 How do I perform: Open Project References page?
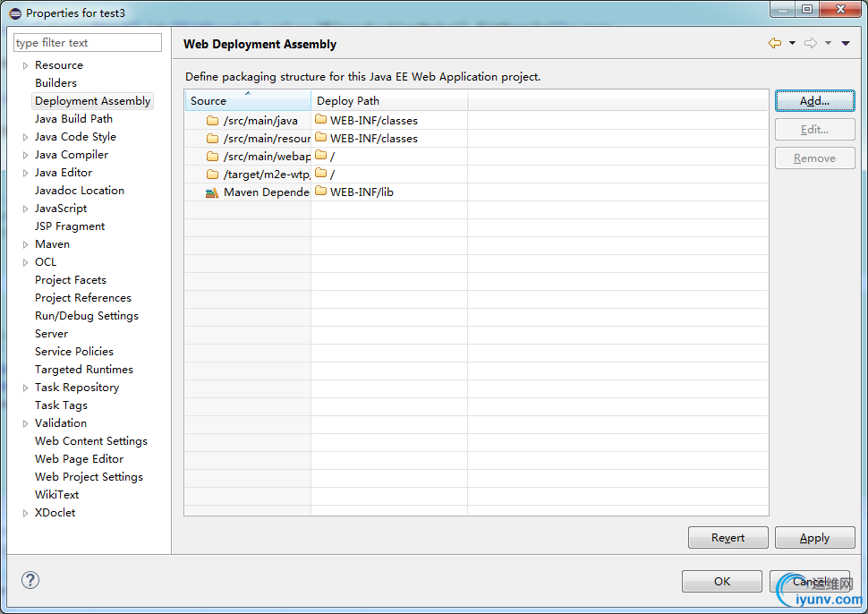[x=83, y=298]
